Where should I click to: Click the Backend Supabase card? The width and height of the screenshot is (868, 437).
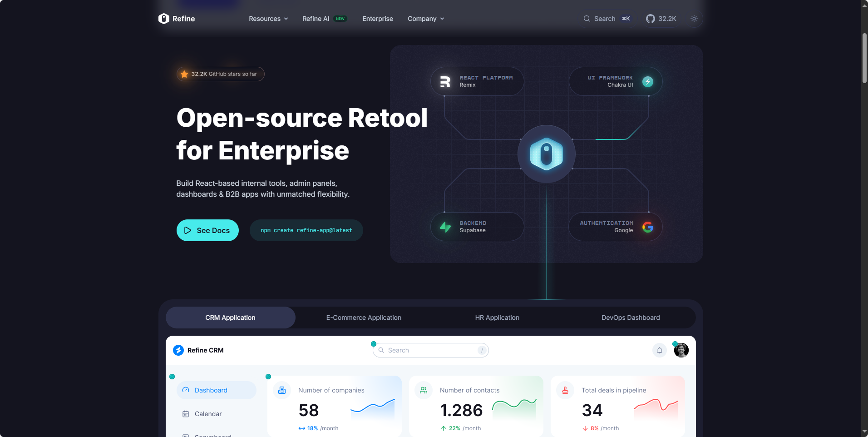[x=477, y=227]
